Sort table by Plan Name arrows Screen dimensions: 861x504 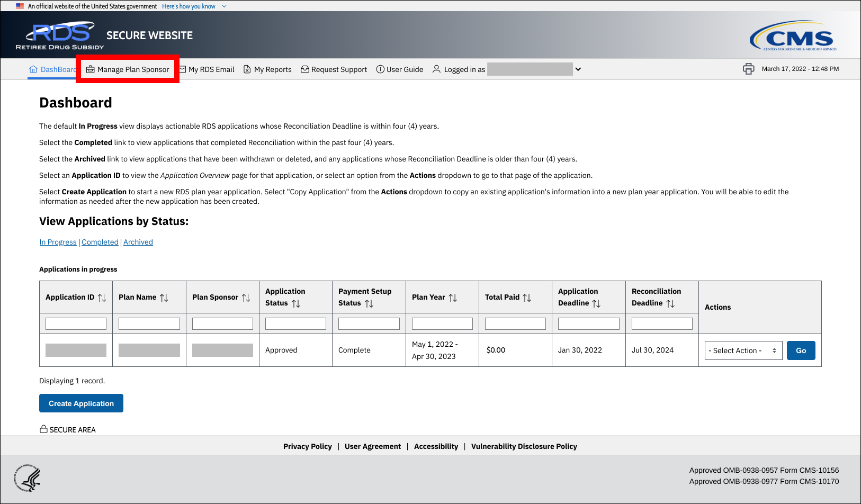pyautogui.click(x=164, y=298)
